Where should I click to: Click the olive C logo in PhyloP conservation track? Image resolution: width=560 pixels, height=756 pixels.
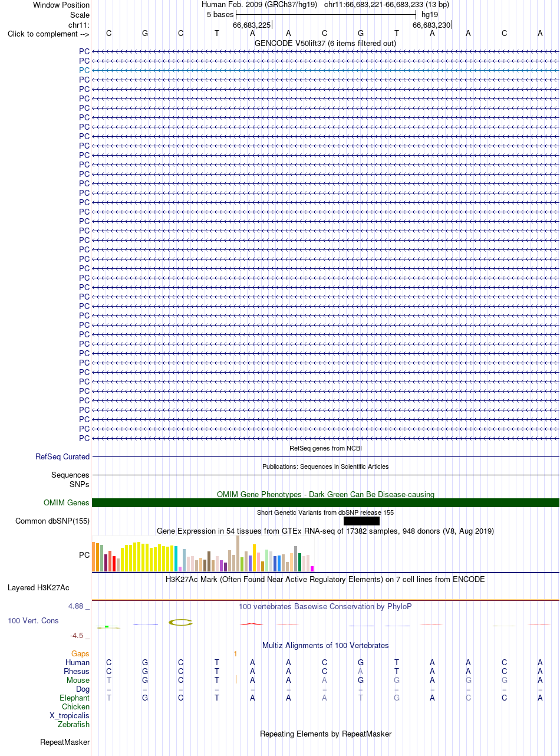(181, 622)
